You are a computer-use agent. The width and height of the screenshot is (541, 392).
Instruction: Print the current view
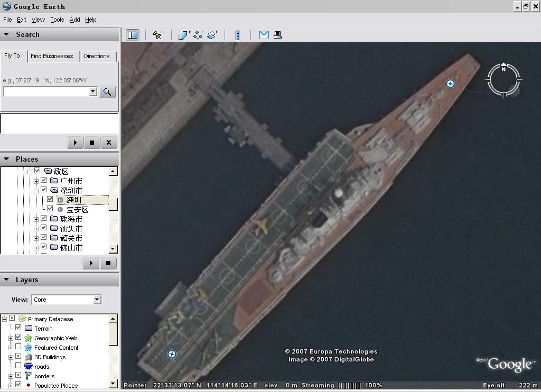pos(277,35)
